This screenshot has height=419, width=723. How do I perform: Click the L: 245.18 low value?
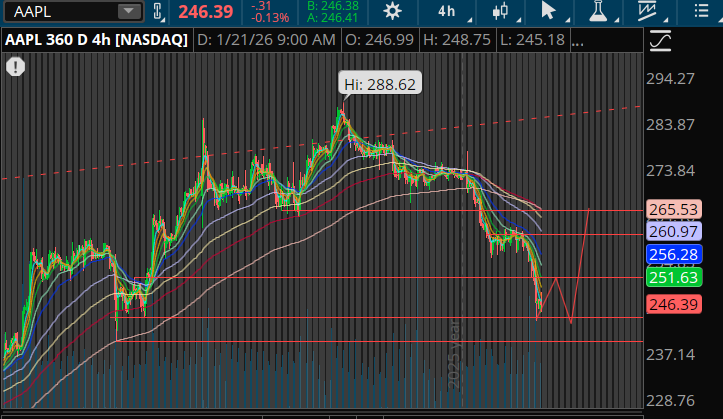point(533,40)
